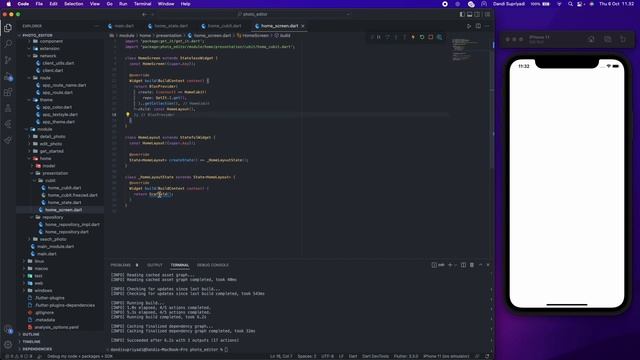Click Dart language mode in status bar
This screenshot has height=360, width=640.
353,356
